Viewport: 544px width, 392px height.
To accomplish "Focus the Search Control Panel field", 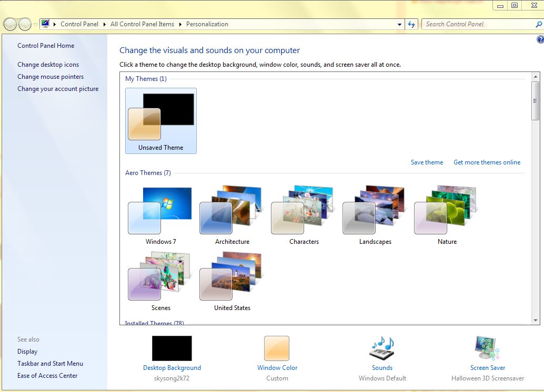I will pos(479,24).
